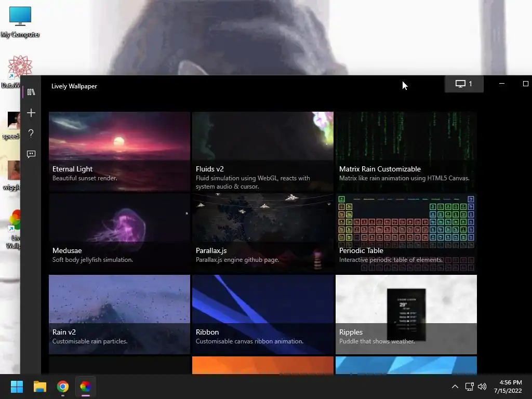Viewport: 532px width, 399px height.
Task: Click the 'Interactive periodic table of elements.' text
Action: [391, 260]
